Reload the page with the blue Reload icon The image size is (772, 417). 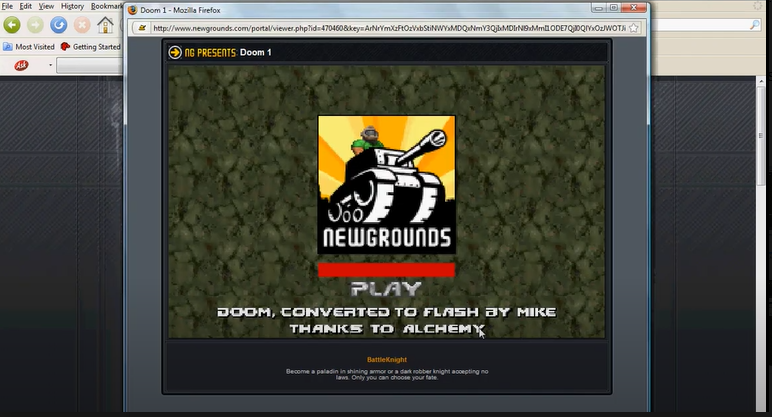[x=59, y=25]
